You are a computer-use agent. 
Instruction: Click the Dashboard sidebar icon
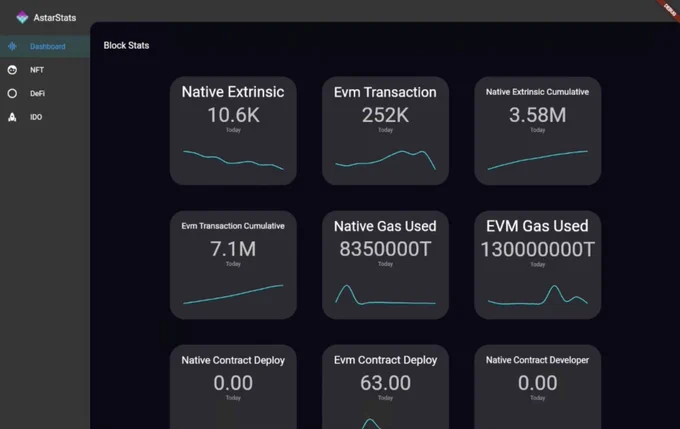[12, 46]
